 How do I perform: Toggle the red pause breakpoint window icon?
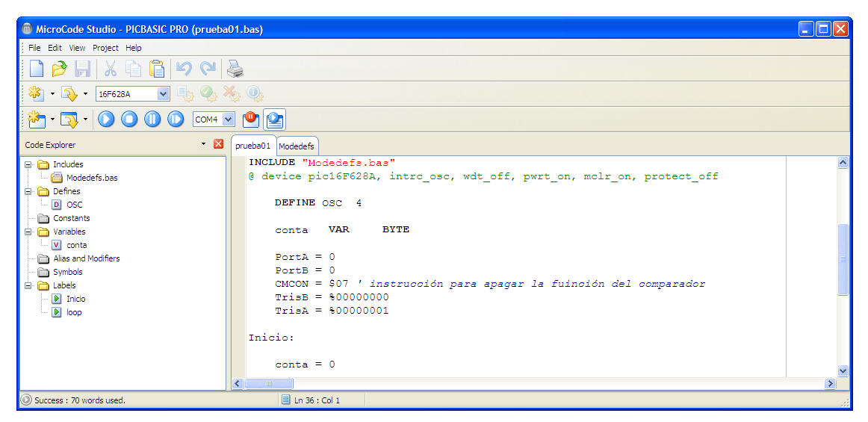coord(251,119)
